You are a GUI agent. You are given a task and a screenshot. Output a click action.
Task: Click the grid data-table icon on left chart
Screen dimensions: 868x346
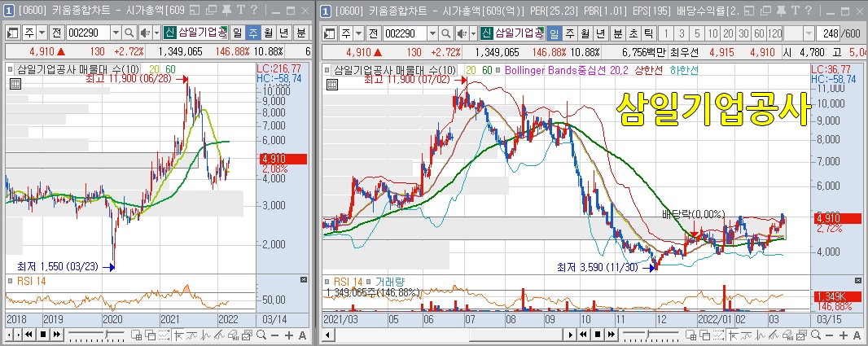click(15, 84)
